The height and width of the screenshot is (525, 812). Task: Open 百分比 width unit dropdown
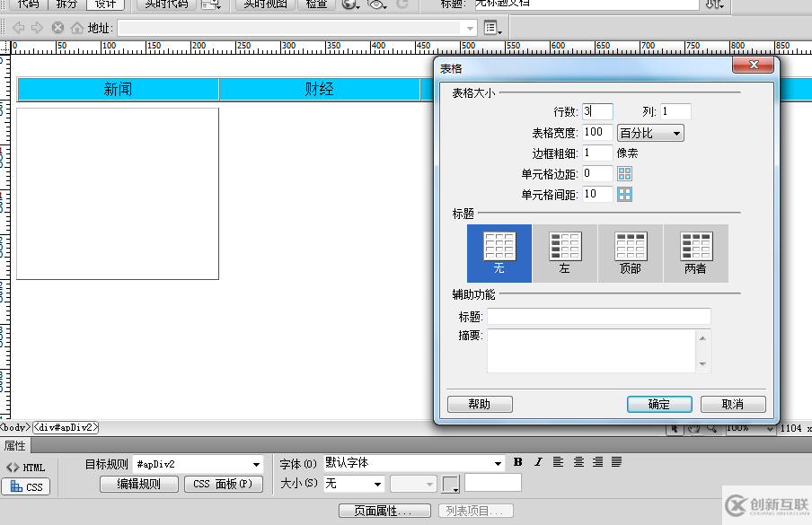click(650, 134)
